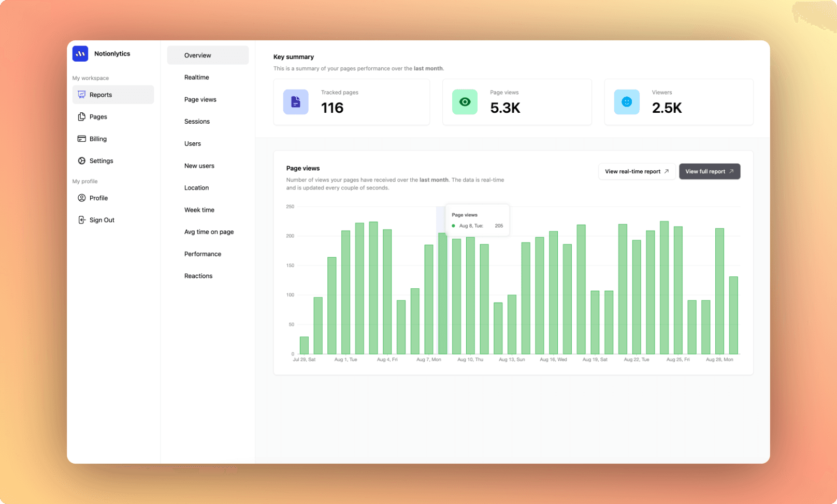Click the Sign Out door icon

pos(81,220)
